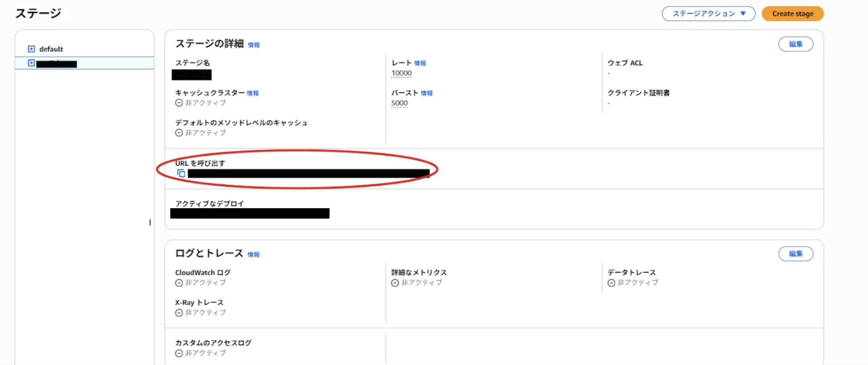Viewport: 868px width, 365px height.
Task: Click inactive status icon under 詳細なメトリクス
Action: click(395, 283)
